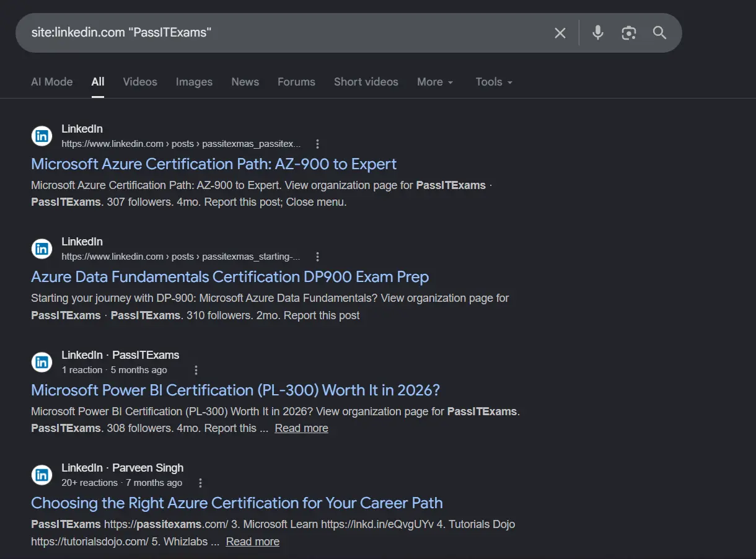Click the passitexmas_starting URL breadcrumb

[181, 257]
